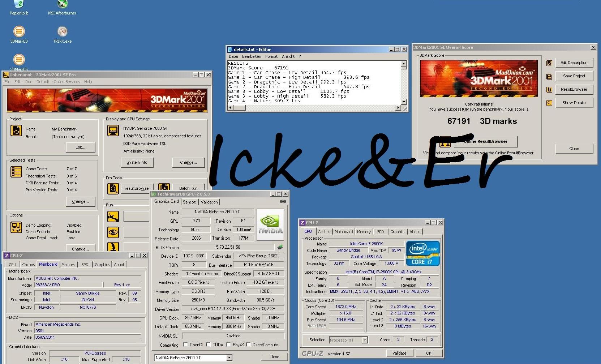Click the NVIDIA logo in GPU-Z
Screen dimensions: 601x364
click(x=270, y=224)
